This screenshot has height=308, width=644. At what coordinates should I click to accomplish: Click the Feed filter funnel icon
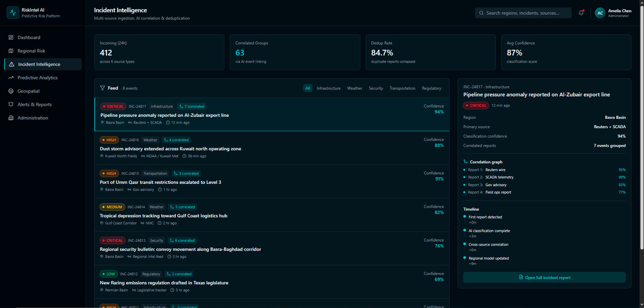point(102,88)
